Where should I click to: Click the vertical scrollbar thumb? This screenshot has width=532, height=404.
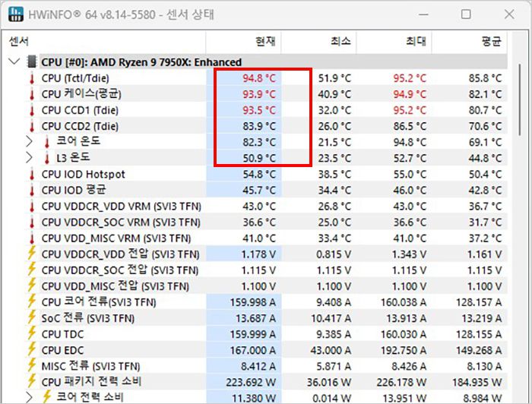(519, 100)
